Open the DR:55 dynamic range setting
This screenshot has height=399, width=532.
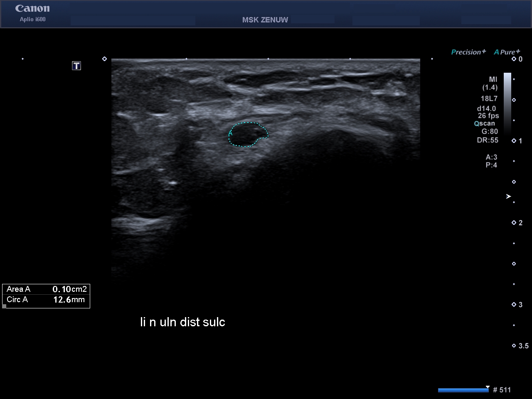tap(488, 140)
